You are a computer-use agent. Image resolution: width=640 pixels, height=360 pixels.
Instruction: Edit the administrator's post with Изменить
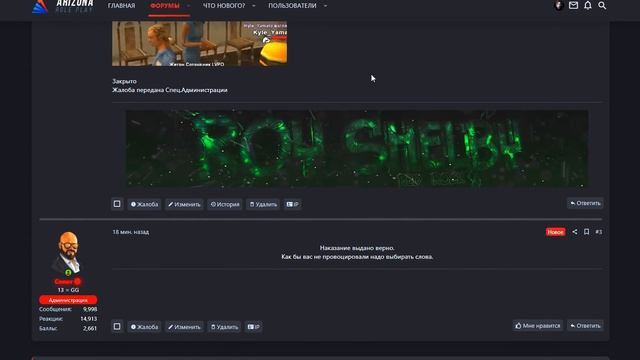click(x=184, y=327)
